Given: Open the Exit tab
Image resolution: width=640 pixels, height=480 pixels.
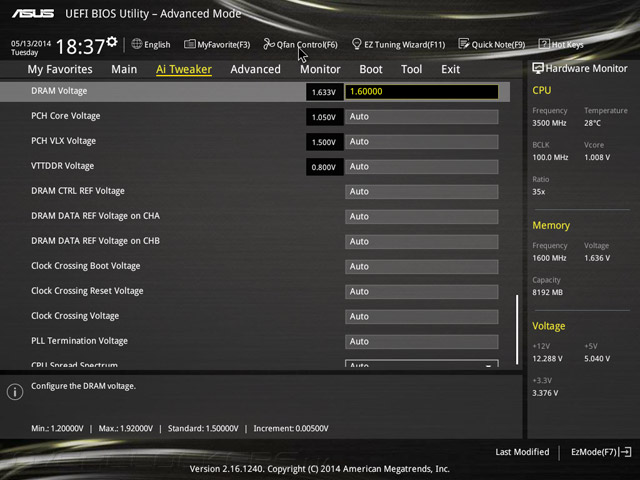Looking at the screenshot, I should tap(451, 69).
